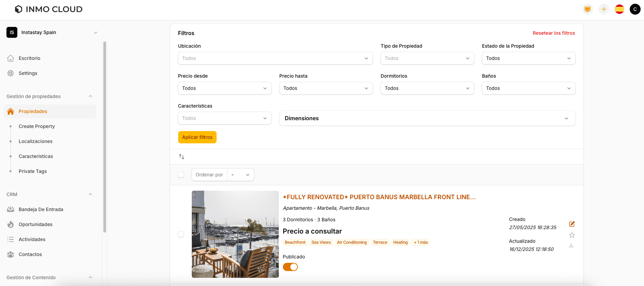Click the sidebar vertical scrollbar

point(105,136)
